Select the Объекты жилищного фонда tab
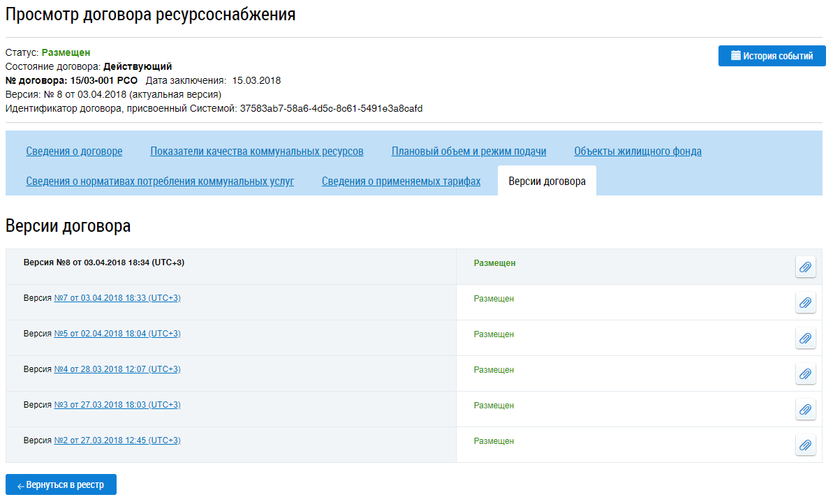Viewport: 833px width, 504px height. pyautogui.click(x=637, y=151)
